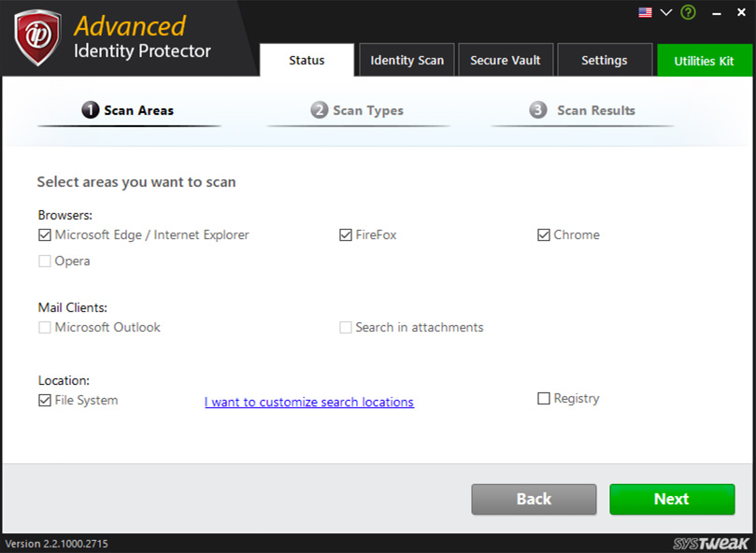The width and height of the screenshot is (756, 553).
Task: Click the 'Select areas you want to scan' heading
Action: tap(136, 182)
